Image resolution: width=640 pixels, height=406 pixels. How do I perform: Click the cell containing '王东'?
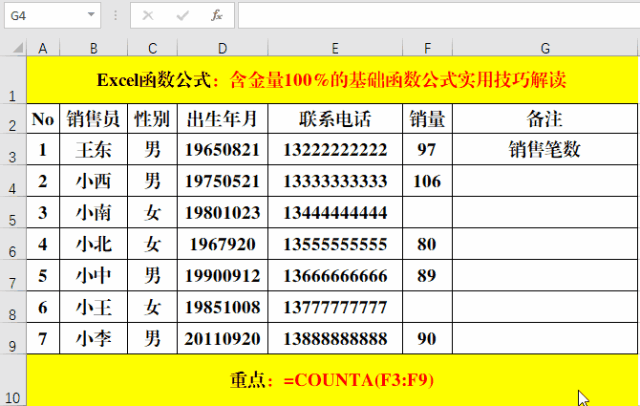coord(93,149)
